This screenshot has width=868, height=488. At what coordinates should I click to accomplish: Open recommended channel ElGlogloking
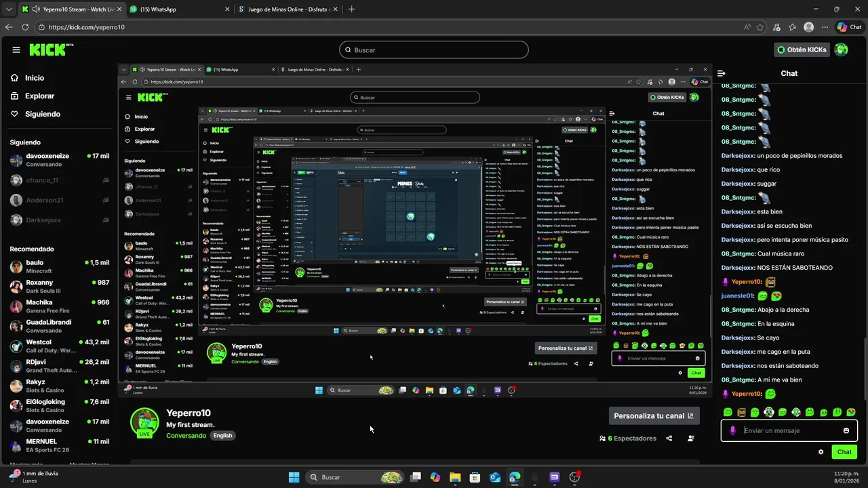pos(59,405)
